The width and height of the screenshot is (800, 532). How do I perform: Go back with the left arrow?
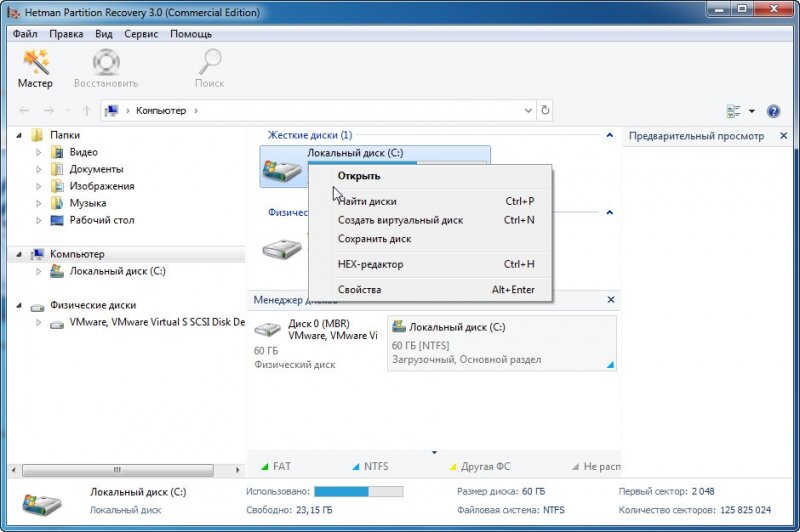[x=24, y=110]
